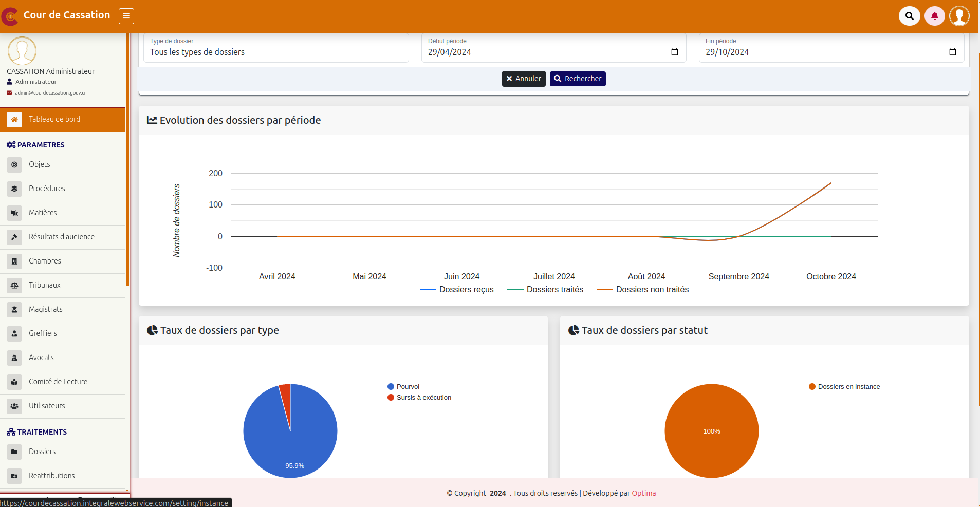980x507 pixels.
Task: Click the Comité de Lecture icon
Action: (14, 382)
